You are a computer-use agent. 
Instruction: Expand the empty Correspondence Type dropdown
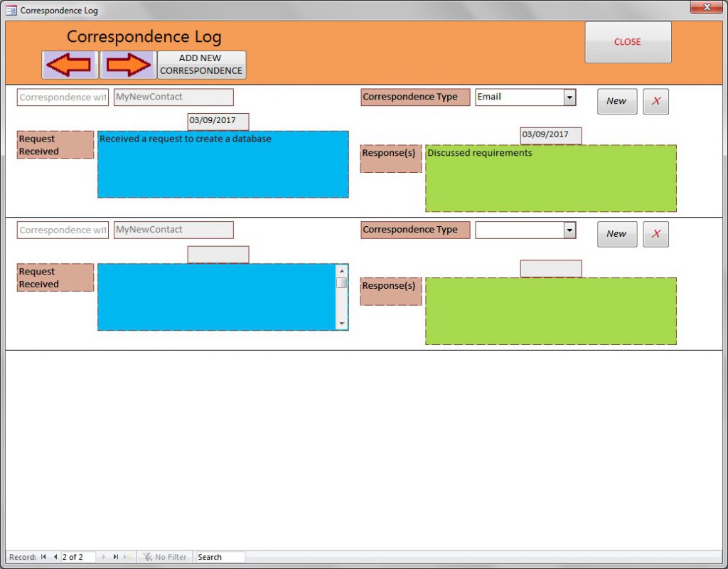pos(569,230)
